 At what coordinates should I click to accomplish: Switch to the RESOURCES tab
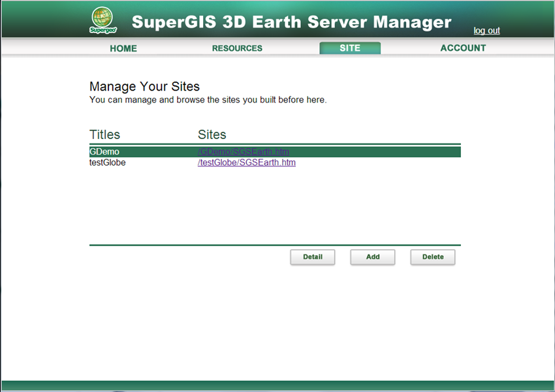237,48
